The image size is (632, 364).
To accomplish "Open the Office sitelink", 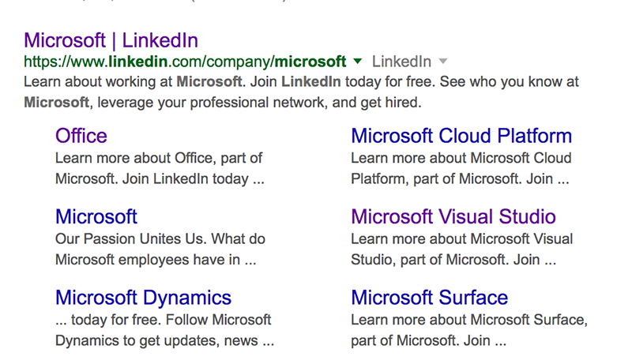I will point(81,136).
